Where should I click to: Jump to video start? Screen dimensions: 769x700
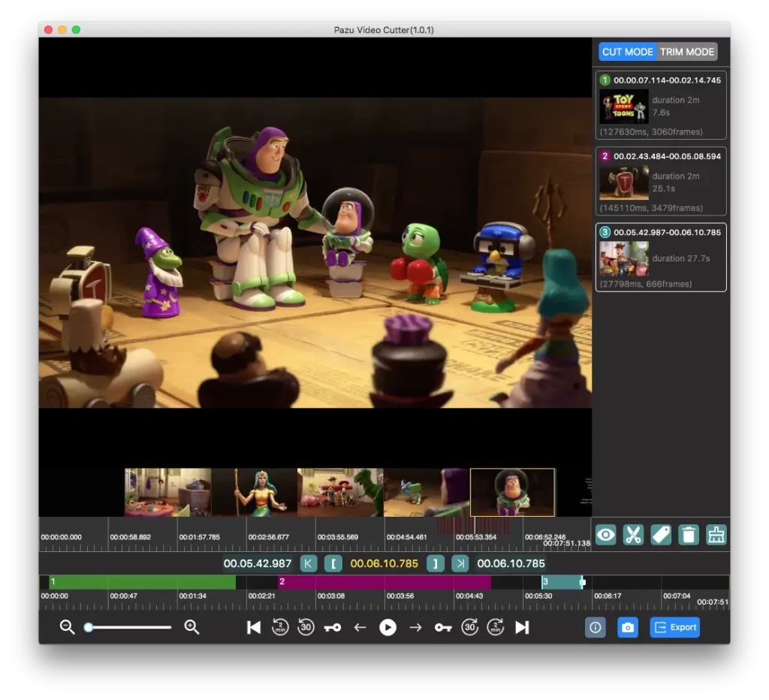(254, 627)
